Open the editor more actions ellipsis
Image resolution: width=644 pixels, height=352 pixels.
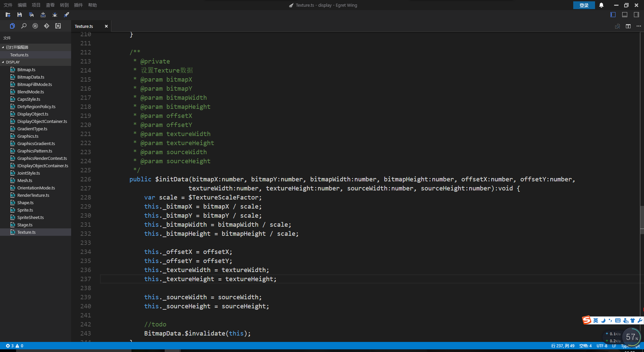[x=639, y=26]
